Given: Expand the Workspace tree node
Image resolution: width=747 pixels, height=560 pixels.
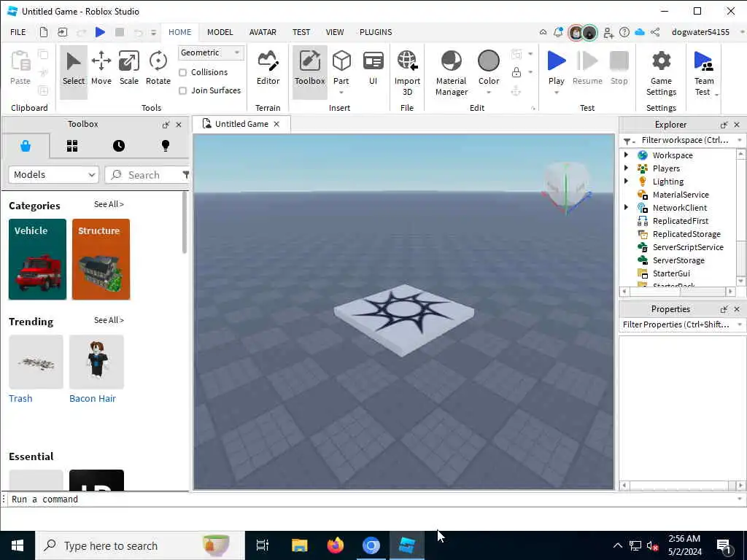Looking at the screenshot, I should pyautogui.click(x=626, y=155).
